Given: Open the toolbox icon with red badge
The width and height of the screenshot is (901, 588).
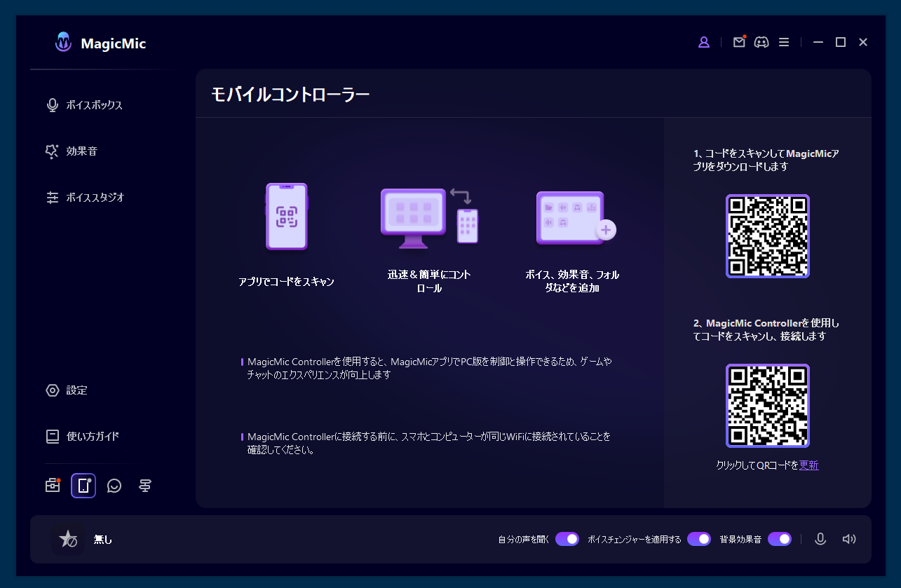Looking at the screenshot, I should [53, 485].
